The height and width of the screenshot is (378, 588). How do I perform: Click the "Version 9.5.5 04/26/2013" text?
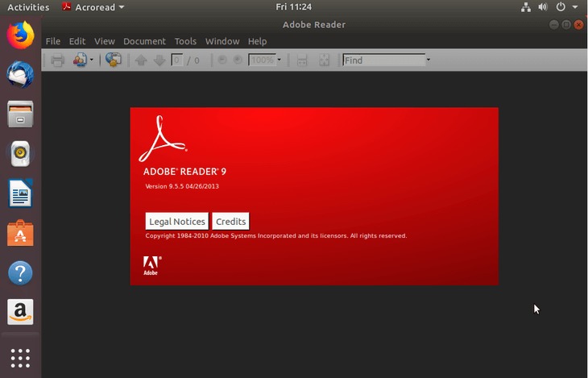[x=182, y=186]
